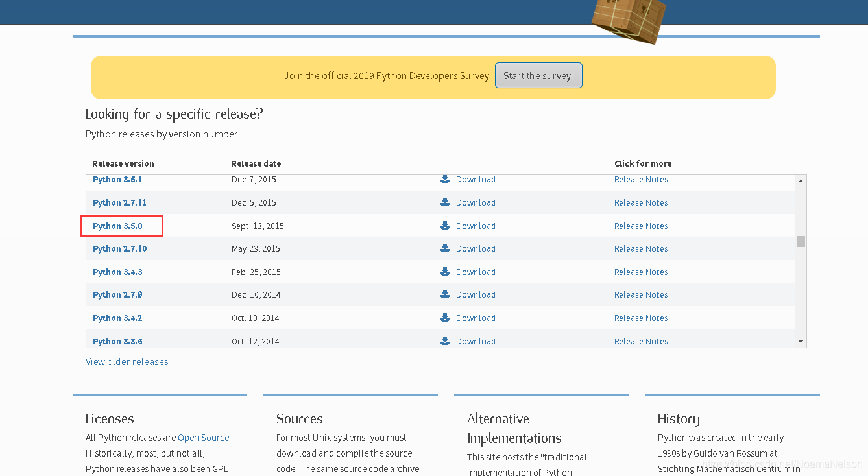Open the Open Source license link
The width and height of the screenshot is (868, 476).
204,438
